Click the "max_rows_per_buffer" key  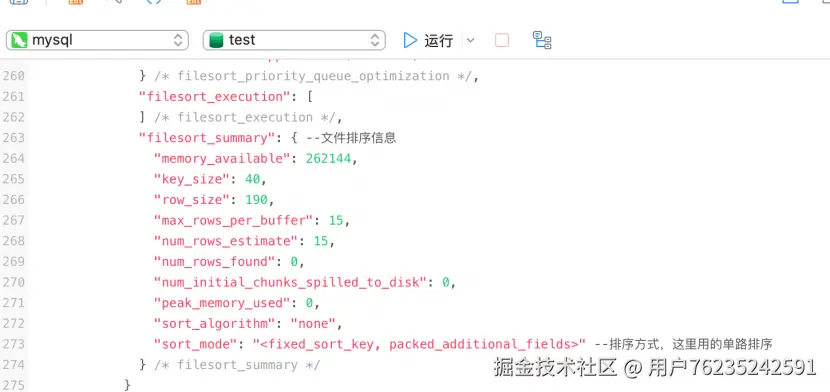[233, 221]
